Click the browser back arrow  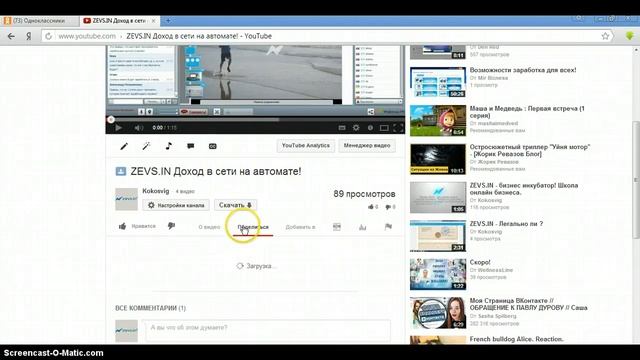click(x=11, y=36)
